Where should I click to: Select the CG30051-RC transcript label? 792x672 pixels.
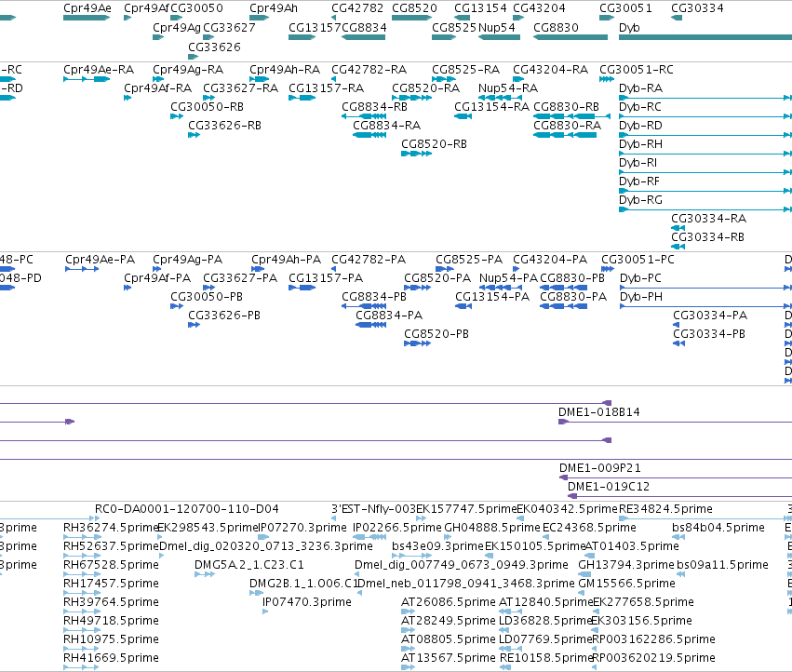click(x=637, y=70)
